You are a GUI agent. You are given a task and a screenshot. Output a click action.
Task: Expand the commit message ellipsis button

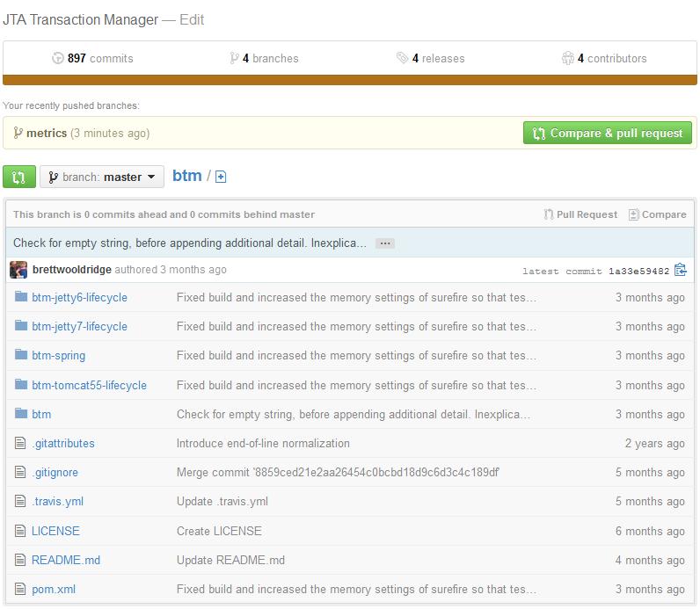pos(384,243)
